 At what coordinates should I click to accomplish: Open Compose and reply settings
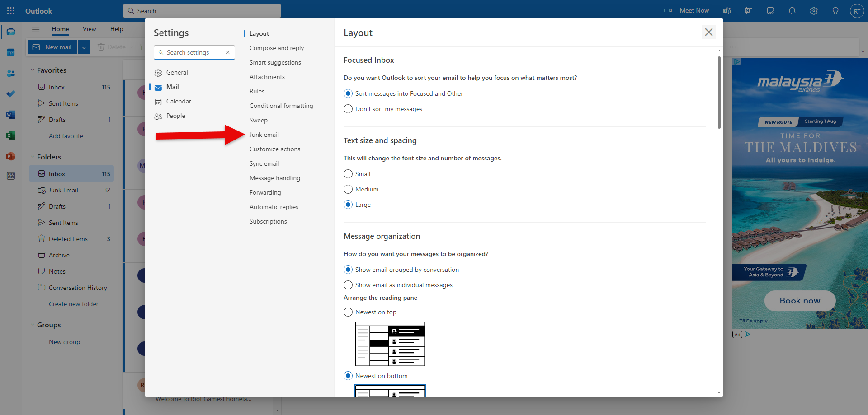[277, 48]
